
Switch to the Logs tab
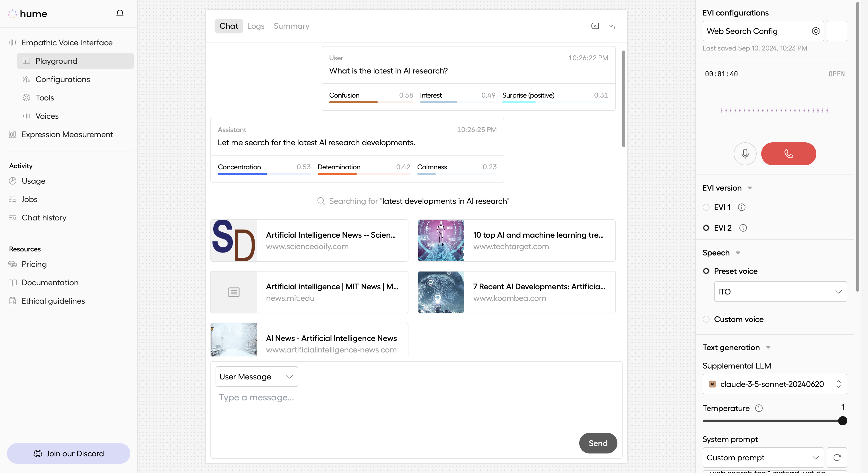pyautogui.click(x=255, y=26)
